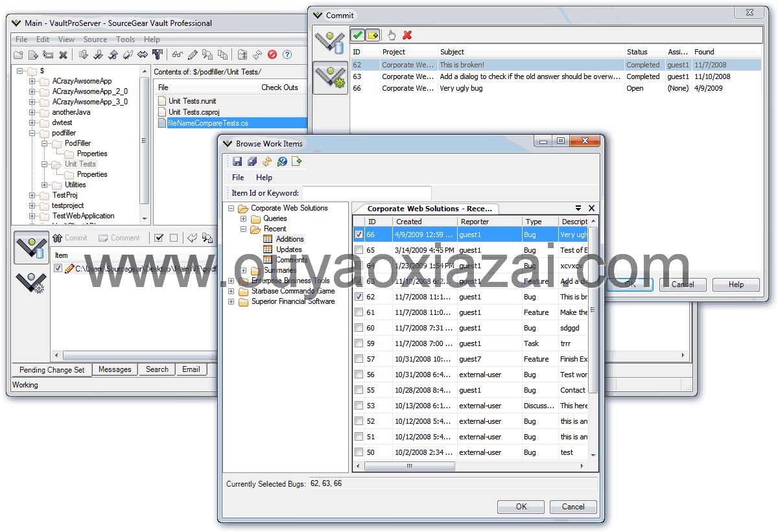
Task: Click the Save All icon in Browse Work Items
Action: (x=252, y=161)
